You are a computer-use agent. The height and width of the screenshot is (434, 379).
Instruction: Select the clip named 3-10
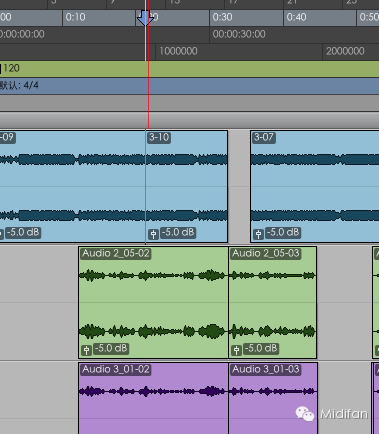point(187,187)
